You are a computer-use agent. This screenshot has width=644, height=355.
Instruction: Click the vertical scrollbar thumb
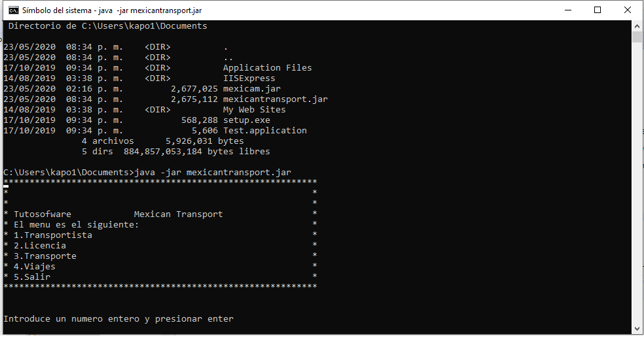pyautogui.click(x=637, y=37)
